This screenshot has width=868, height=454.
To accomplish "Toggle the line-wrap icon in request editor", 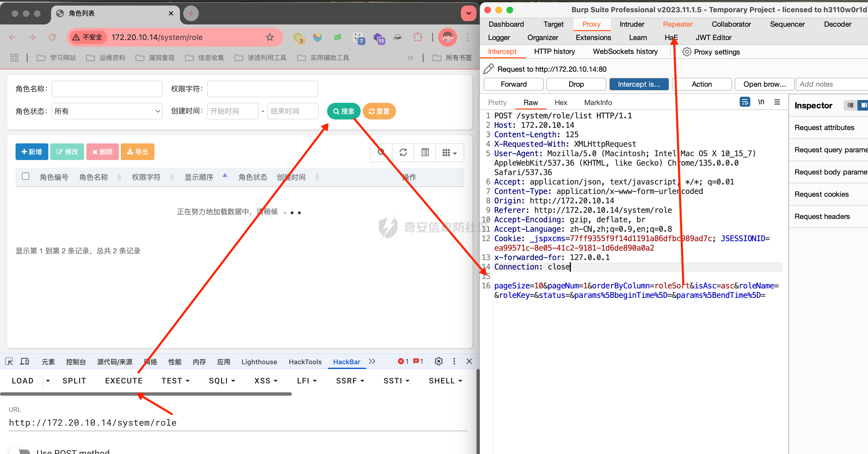I will [x=744, y=102].
